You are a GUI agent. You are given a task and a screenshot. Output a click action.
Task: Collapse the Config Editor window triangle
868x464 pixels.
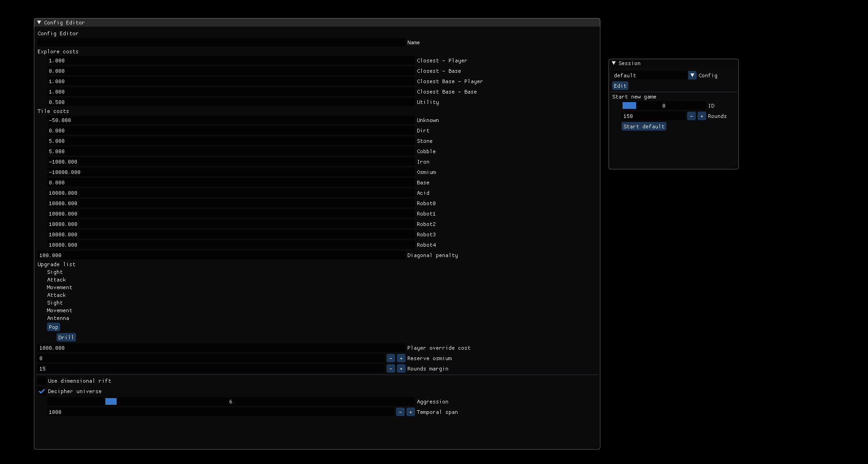pos(39,22)
